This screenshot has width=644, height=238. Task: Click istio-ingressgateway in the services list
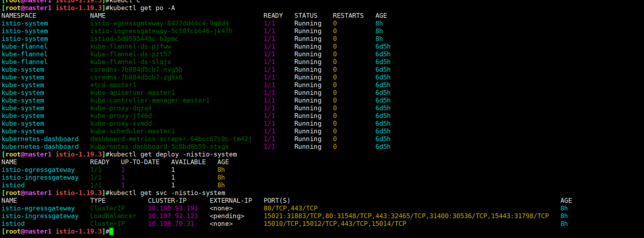click(x=40, y=216)
